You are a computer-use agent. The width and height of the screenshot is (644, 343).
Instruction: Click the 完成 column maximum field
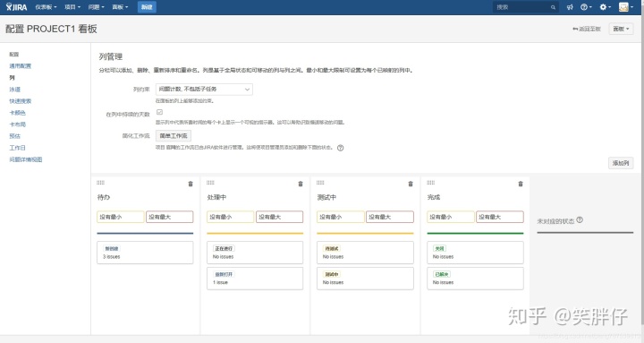click(x=500, y=217)
